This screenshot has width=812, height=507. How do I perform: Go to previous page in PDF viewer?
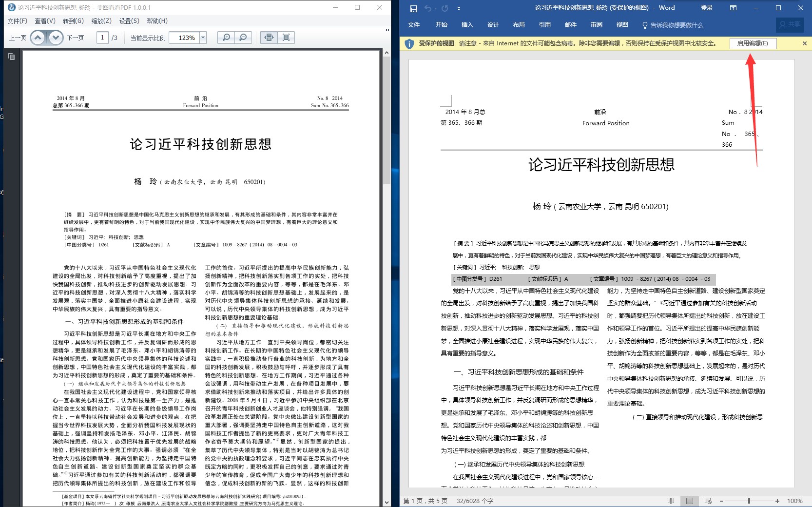pyautogui.click(x=38, y=38)
